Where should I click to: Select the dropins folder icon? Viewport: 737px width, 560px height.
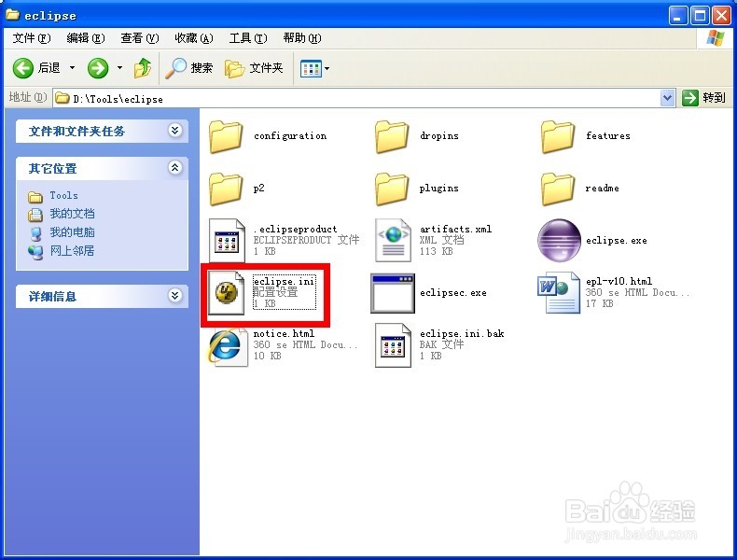tap(391, 136)
